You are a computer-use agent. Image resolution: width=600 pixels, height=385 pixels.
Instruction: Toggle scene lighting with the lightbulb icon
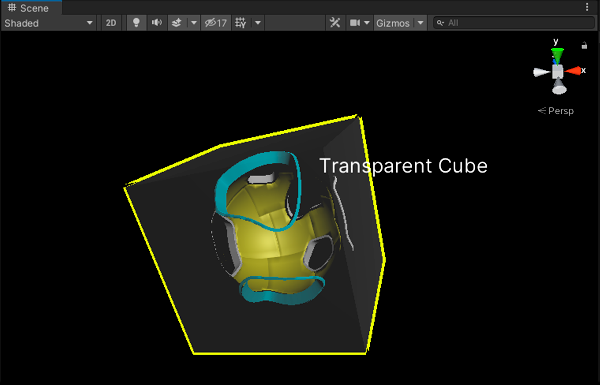[x=136, y=23]
